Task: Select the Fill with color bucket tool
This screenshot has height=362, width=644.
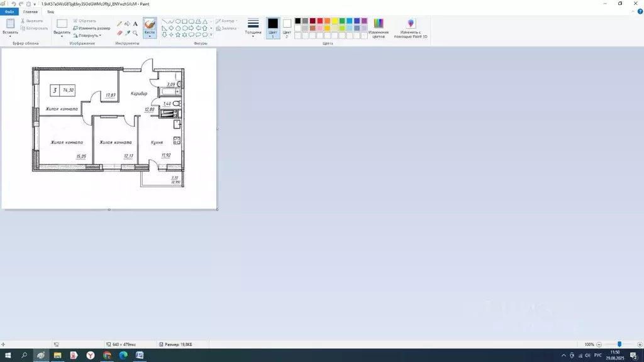Action: tap(127, 24)
